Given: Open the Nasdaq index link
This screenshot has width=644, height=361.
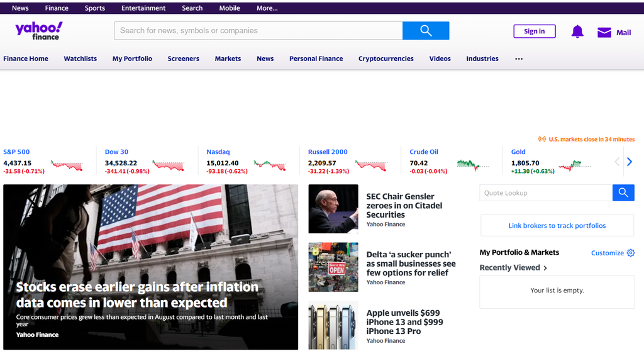Looking at the screenshot, I should [218, 152].
